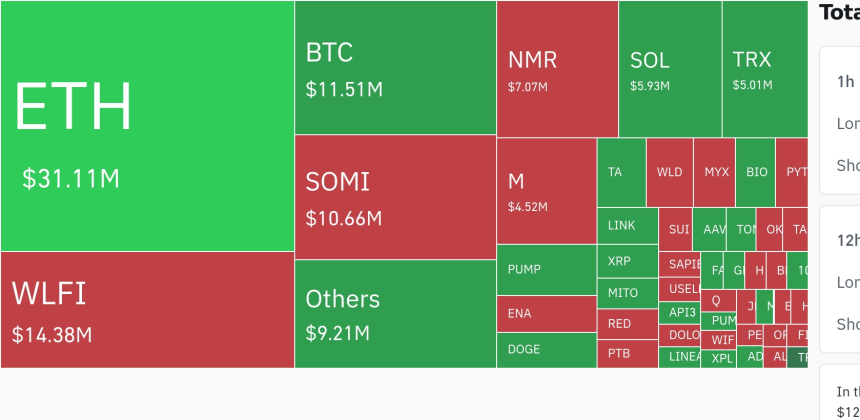Screen dimensions: 860x420
Task: Select the green LINK tile
Action: tap(627, 226)
